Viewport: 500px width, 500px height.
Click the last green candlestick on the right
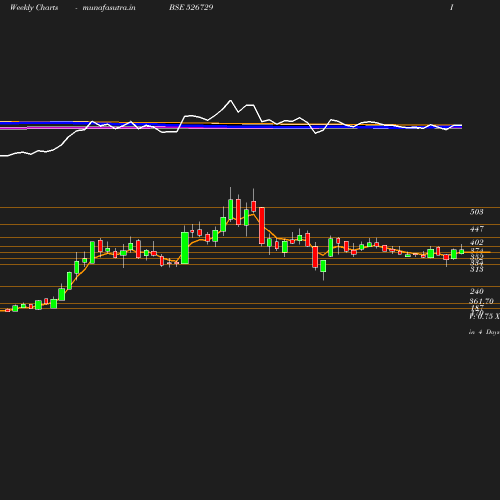point(462,252)
